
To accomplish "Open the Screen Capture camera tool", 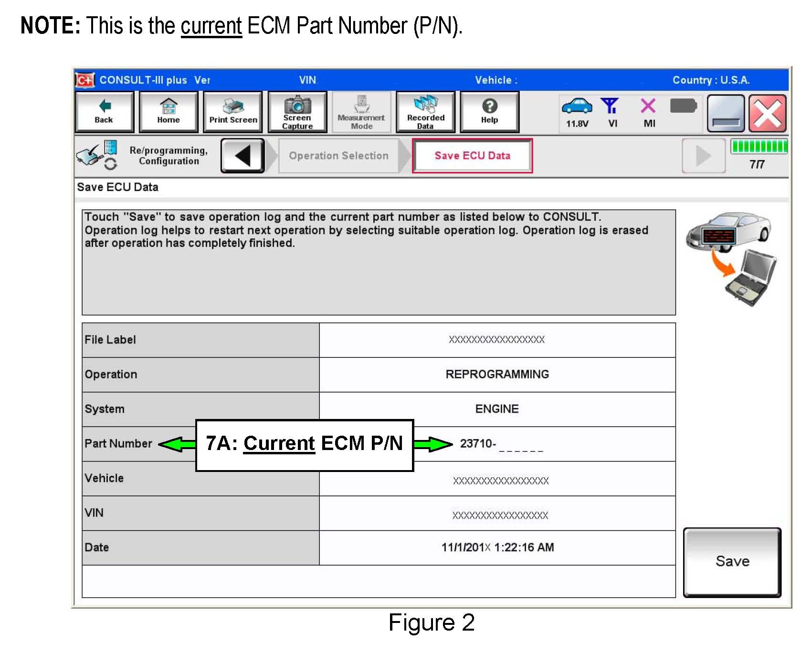I will pos(297,112).
